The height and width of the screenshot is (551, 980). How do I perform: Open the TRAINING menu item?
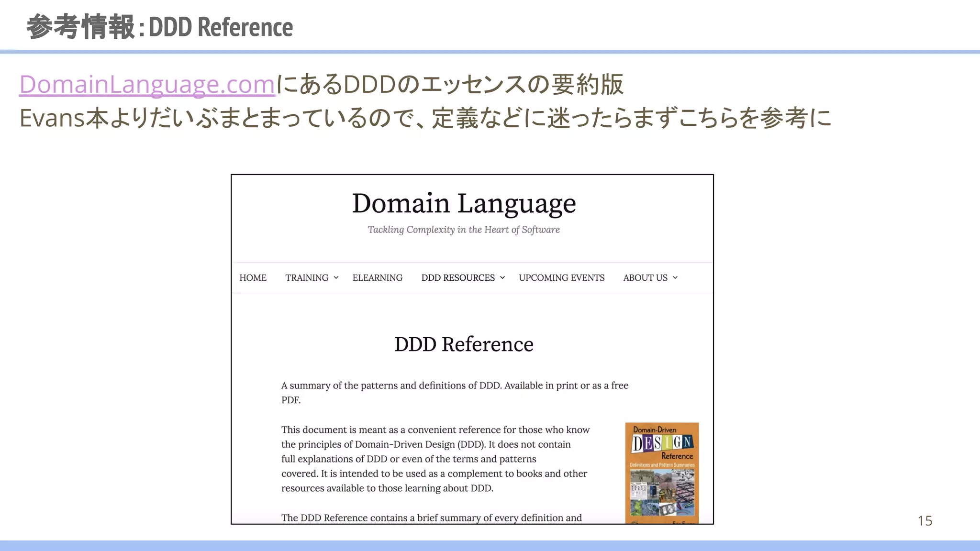(x=307, y=278)
